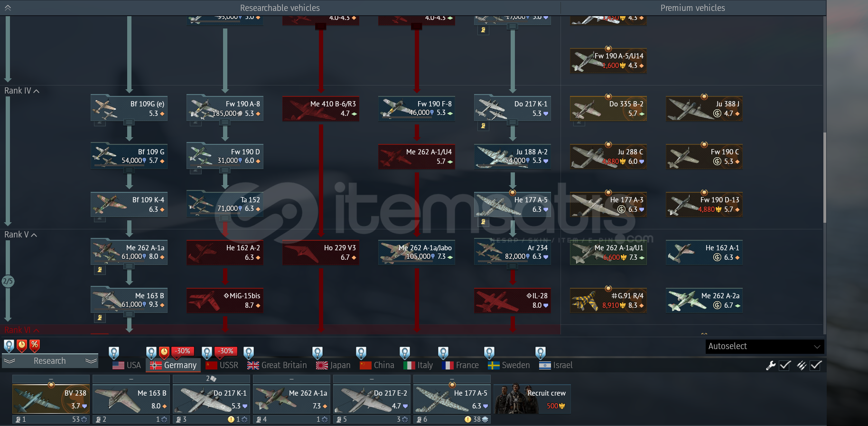
Task: Click the vertical scrollbar of the tech tree
Action: (825, 178)
